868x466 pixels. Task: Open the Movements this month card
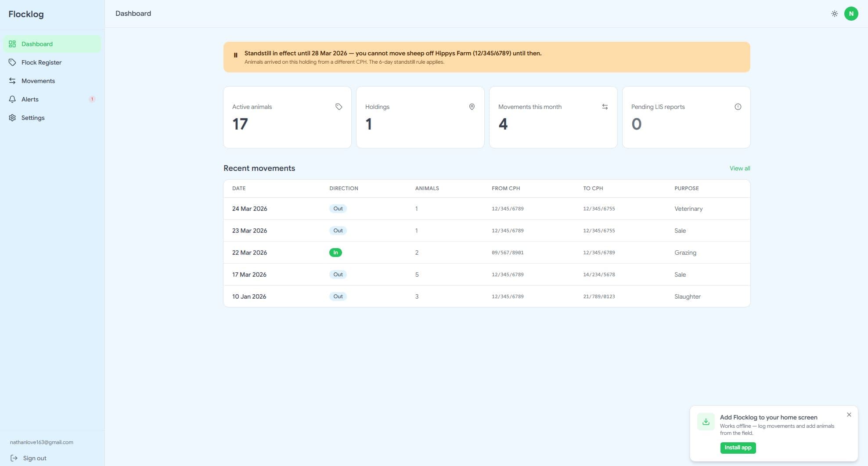click(x=553, y=117)
